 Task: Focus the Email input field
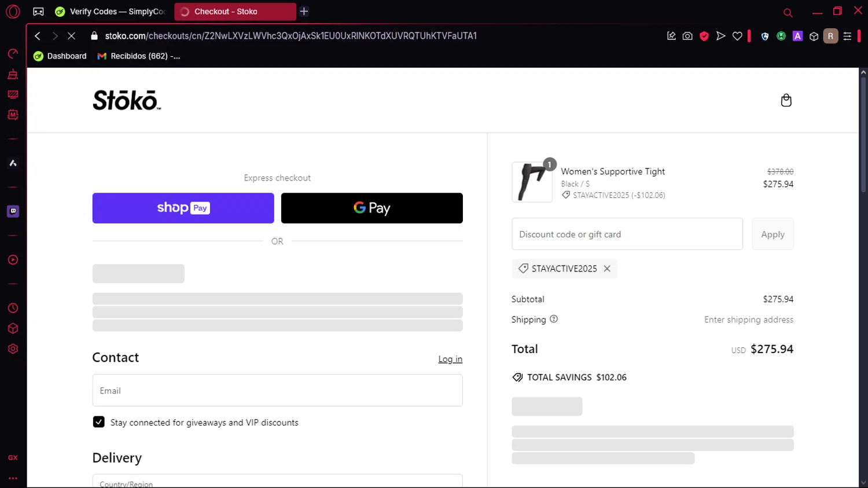point(277,390)
